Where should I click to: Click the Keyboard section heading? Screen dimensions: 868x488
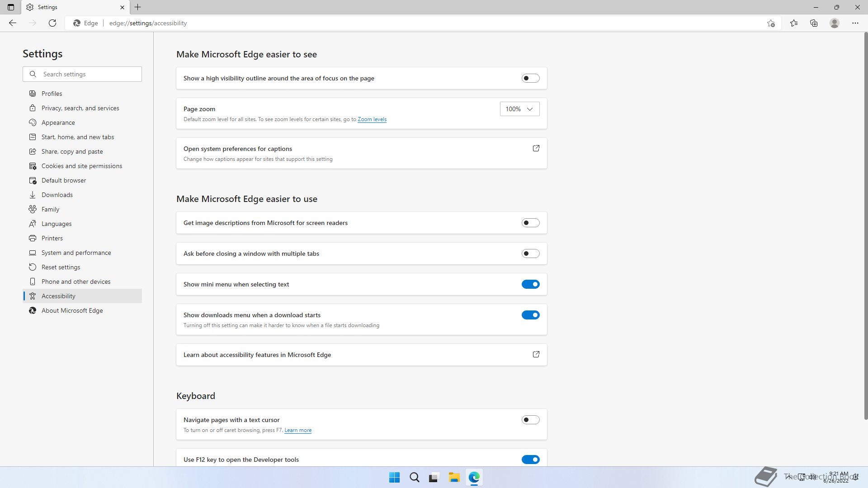196,396
